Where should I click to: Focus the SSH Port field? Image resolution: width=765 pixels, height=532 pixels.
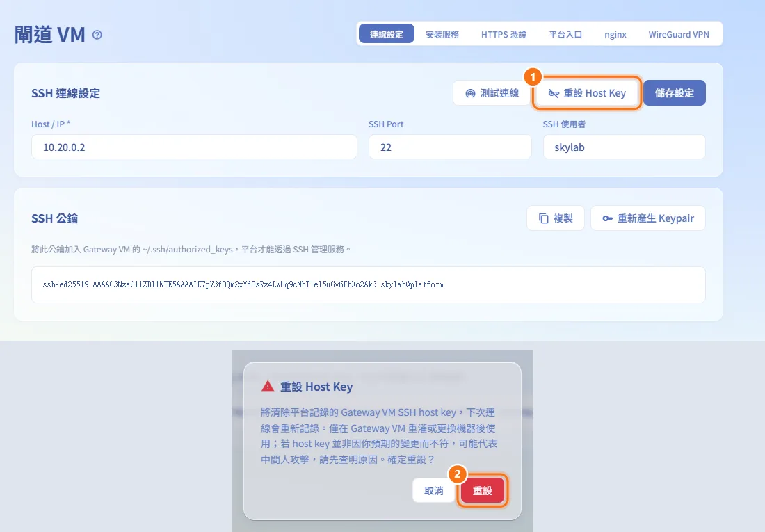[x=450, y=147]
